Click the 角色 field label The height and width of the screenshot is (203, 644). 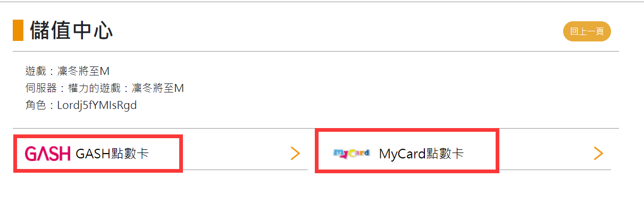click(36, 105)
